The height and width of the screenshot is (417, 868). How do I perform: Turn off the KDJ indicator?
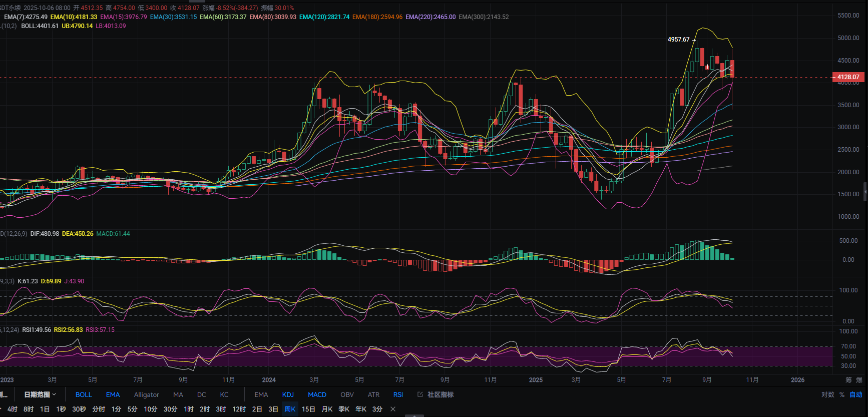[x=288, y=394]
